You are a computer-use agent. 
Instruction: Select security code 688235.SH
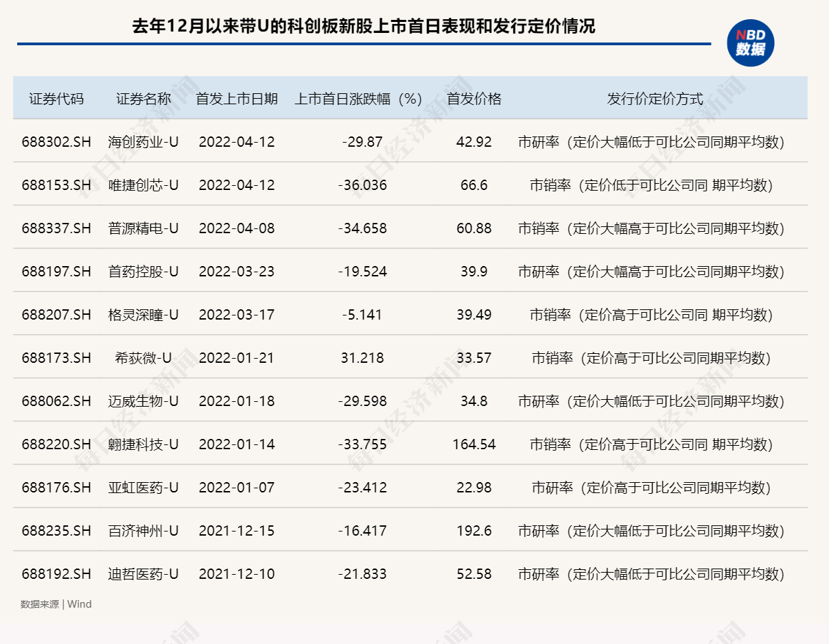56,531
